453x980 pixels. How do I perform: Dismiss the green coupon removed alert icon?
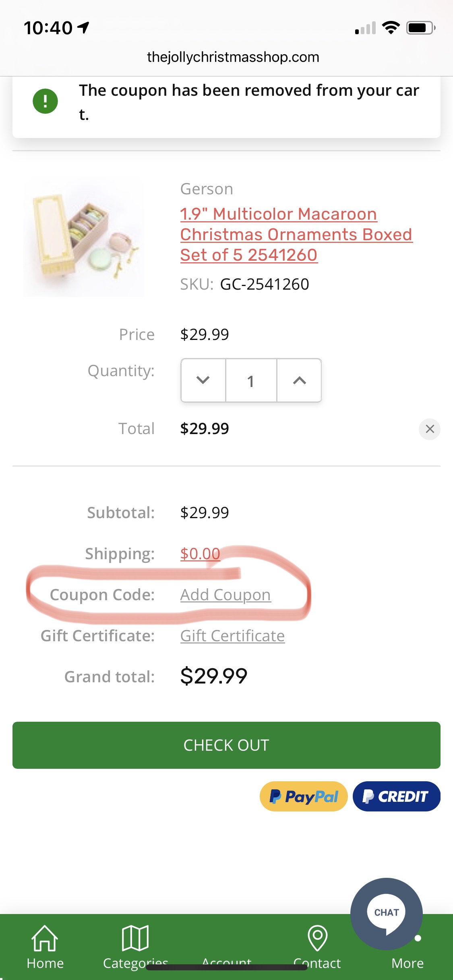point(45,101)
